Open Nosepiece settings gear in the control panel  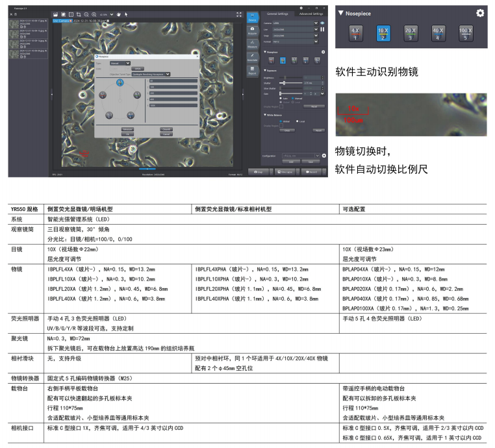pyautogui.click(x=324, y=52)
